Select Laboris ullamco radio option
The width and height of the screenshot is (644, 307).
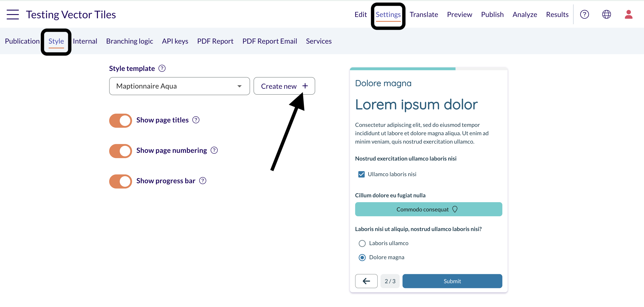pyautogui.click(x=362, y=243)
